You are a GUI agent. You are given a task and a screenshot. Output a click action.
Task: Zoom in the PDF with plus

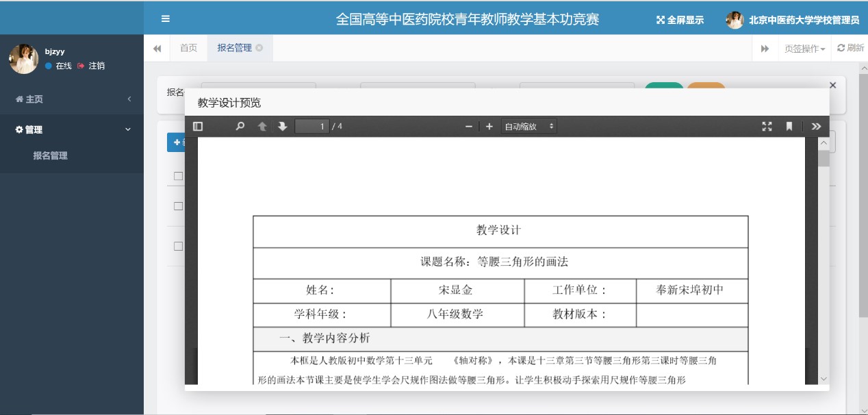[489, 127]
